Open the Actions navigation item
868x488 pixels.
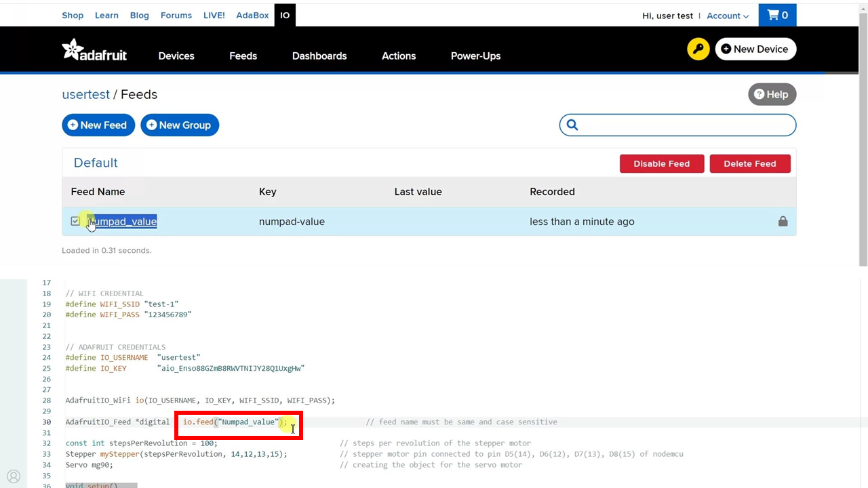tap(399, 56)
